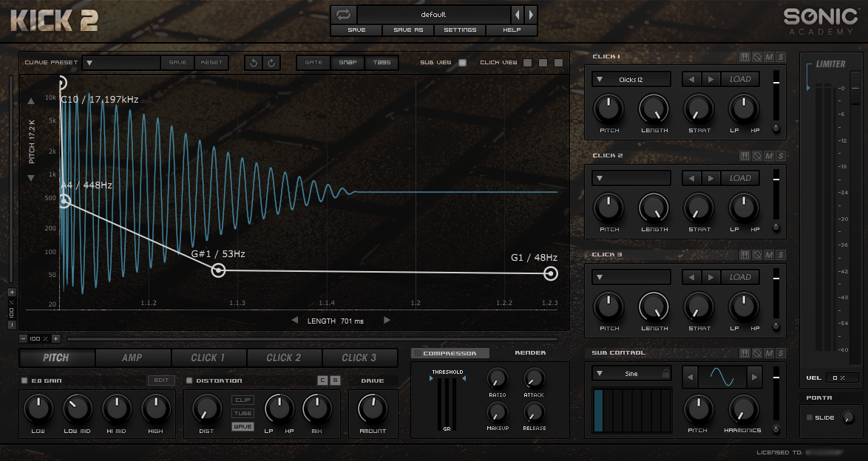Raise pitch range with the up triangle

tap(31, 101)
